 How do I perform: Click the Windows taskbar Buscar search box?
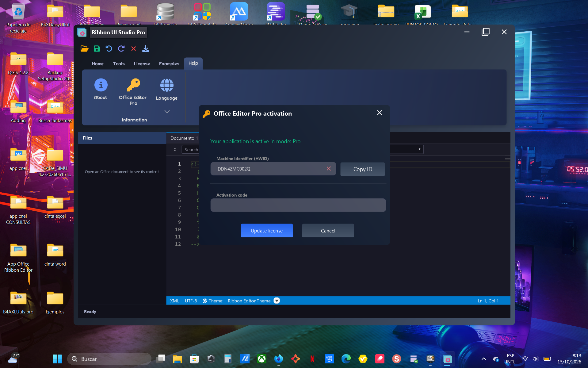click(109, 359)
